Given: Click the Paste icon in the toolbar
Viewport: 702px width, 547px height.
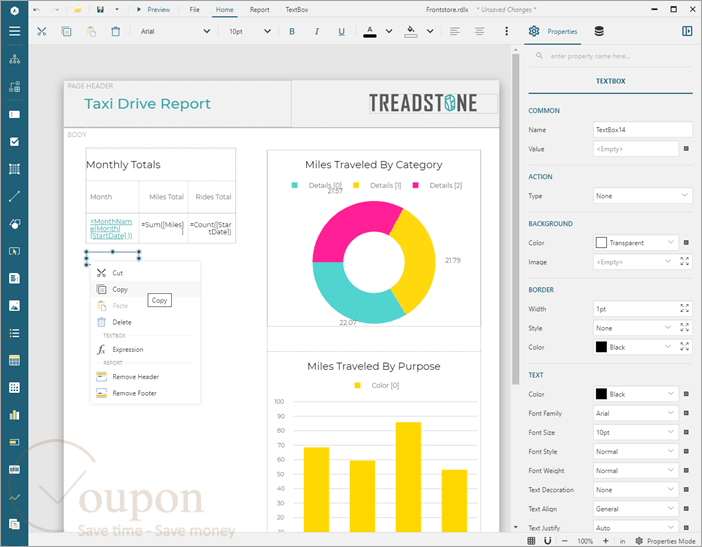Looking at the screenshot, I should [91, 31].
